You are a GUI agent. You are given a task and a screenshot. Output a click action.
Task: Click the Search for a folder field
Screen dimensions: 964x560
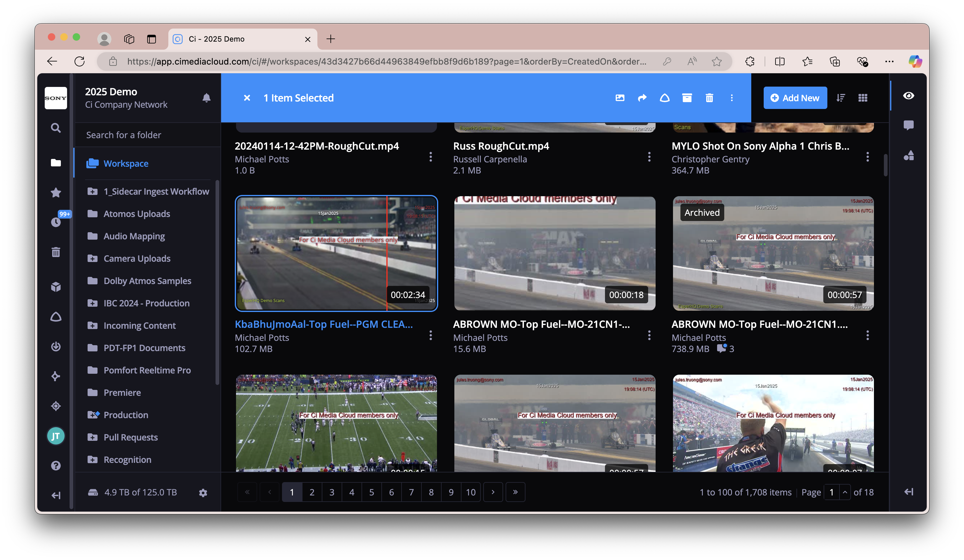pyautogui.click(x=147, y=135)
